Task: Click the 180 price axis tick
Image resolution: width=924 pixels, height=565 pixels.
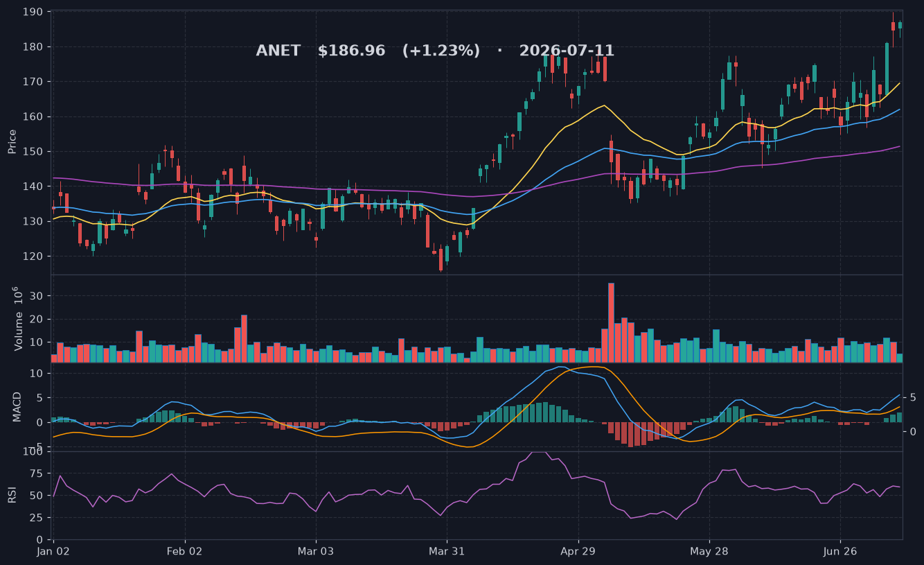Action: 33,47
